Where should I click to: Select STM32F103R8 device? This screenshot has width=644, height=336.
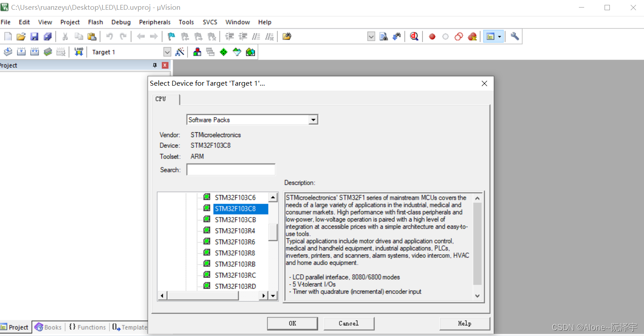click(235, 253)
